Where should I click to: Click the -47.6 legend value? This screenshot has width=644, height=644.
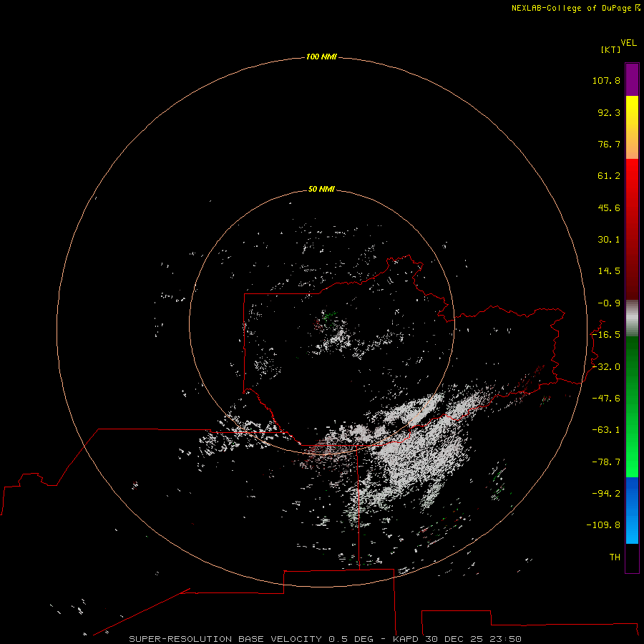pyautogui.click(x=606, y=399)
